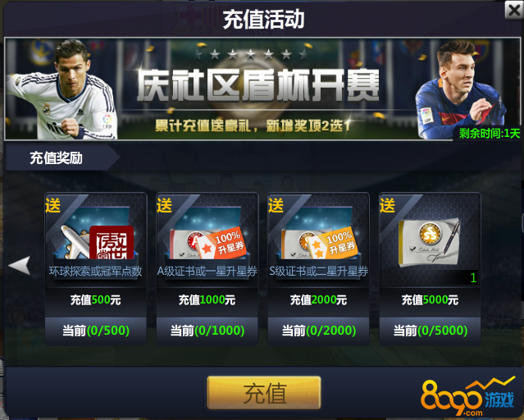Screen dimensions: 524x420
Task: Click the 送 badge on the 500元 card
Action: click(53, 205)
